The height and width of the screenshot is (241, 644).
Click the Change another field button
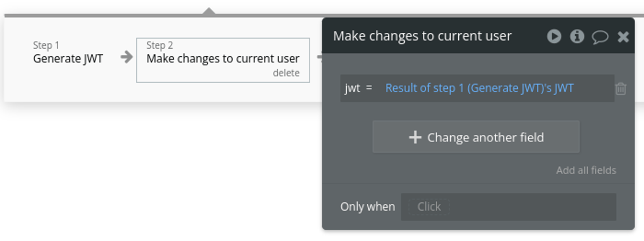pos(476,137)
